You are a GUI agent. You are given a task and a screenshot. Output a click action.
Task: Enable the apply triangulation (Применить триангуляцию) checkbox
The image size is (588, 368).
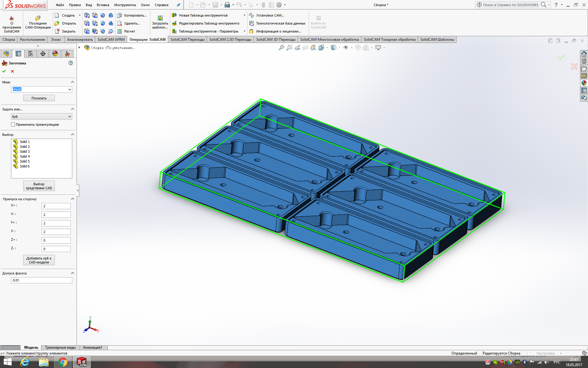[x=13, y=125]
